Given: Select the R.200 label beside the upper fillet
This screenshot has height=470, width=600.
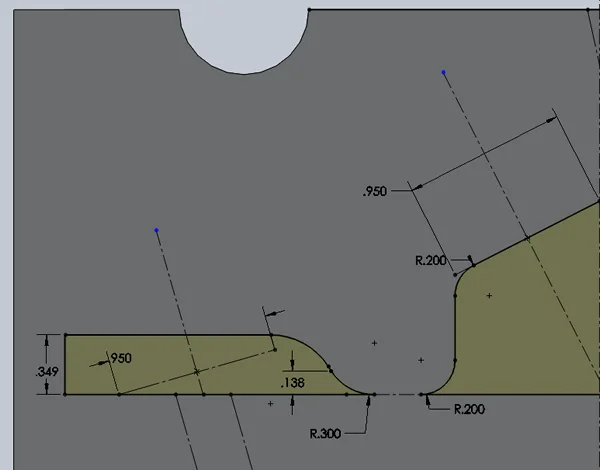Looking at the screenshot, I should 430,260.
